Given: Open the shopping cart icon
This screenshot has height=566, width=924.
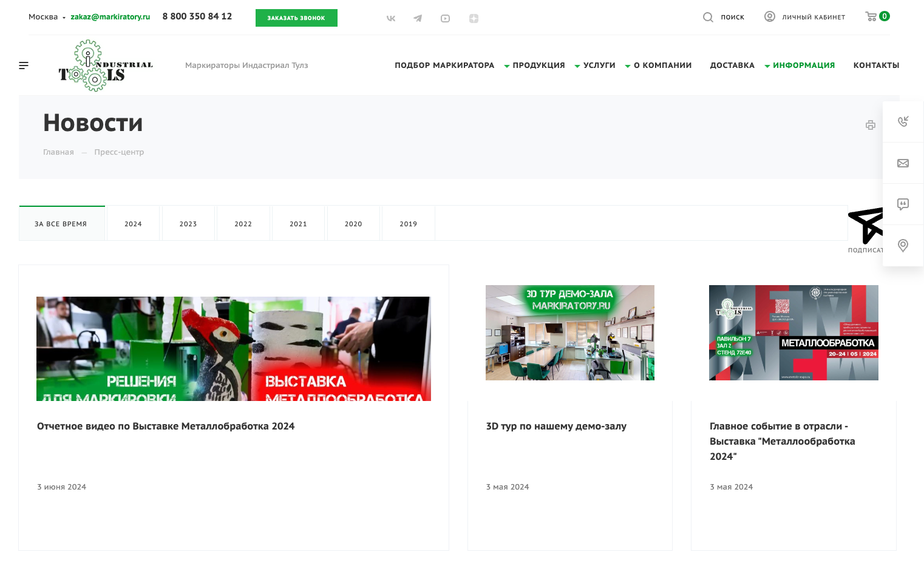Looking at the screenshot, I should [x=871, y=16].
